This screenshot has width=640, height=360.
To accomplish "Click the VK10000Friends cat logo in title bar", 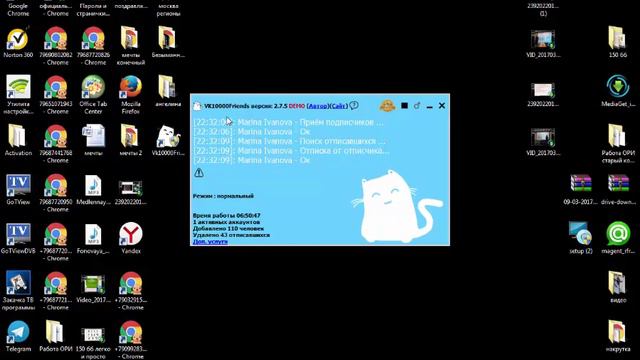I will (197, 106).
